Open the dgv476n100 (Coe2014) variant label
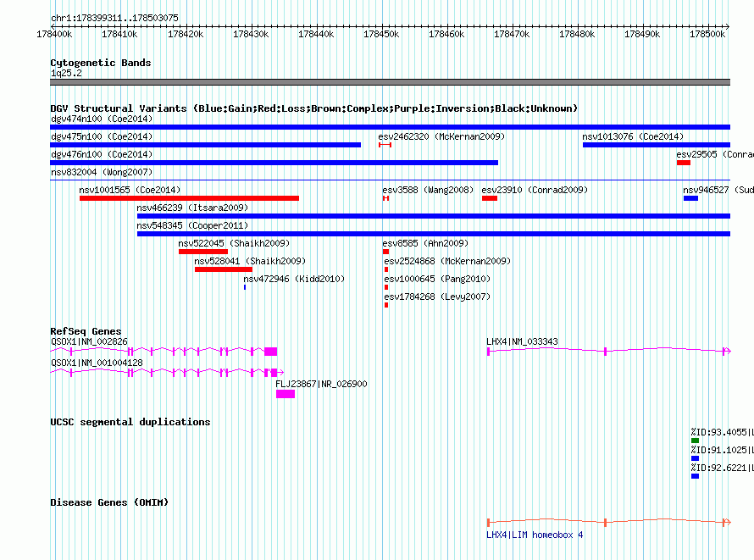Viewport: 754px width, 560px height. pyautogui.click(x=102, y=154)
